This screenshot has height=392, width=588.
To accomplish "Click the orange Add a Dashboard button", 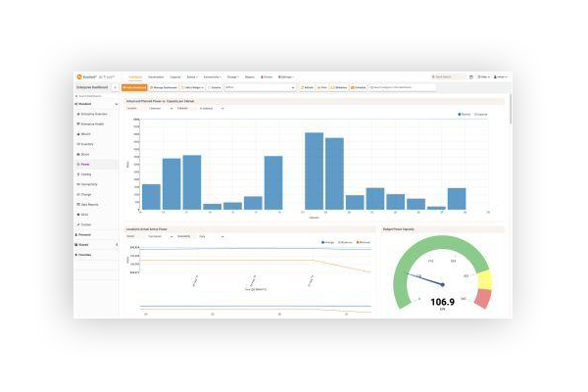I will point(134,87).
